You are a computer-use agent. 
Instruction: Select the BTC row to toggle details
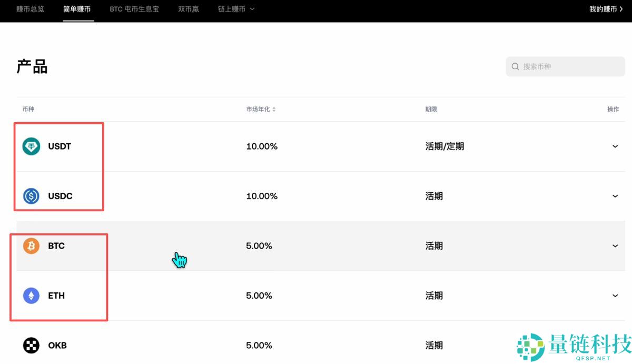click(316, 245)
